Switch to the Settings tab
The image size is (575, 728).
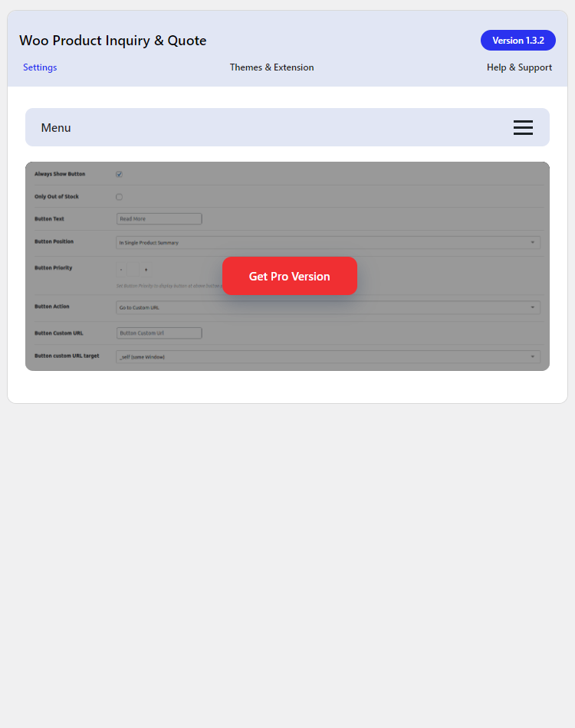point(40,67)
